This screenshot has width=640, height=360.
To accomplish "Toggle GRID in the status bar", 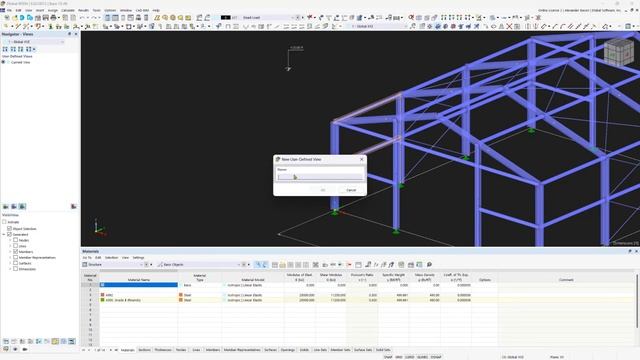I will (399, 357).
